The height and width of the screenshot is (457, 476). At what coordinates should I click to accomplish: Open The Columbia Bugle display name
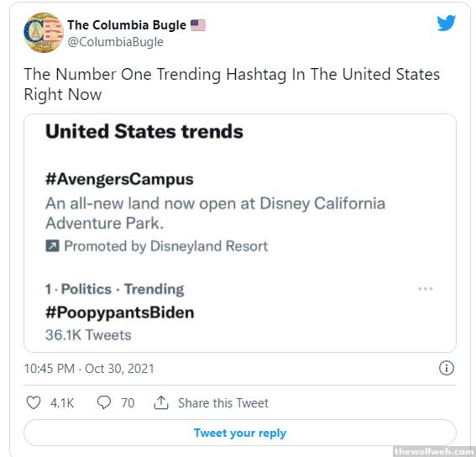coord(127,25)
